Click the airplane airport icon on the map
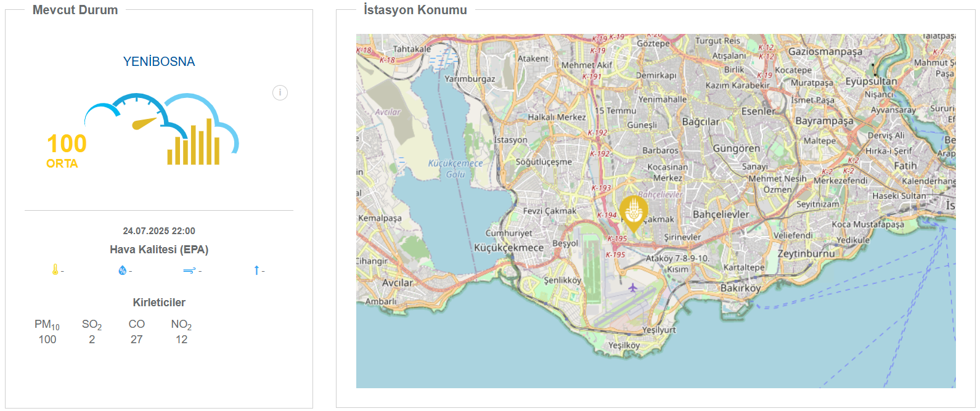Viewport: 980px width, 411px height. pyautogui.click(x=632, y=288)
